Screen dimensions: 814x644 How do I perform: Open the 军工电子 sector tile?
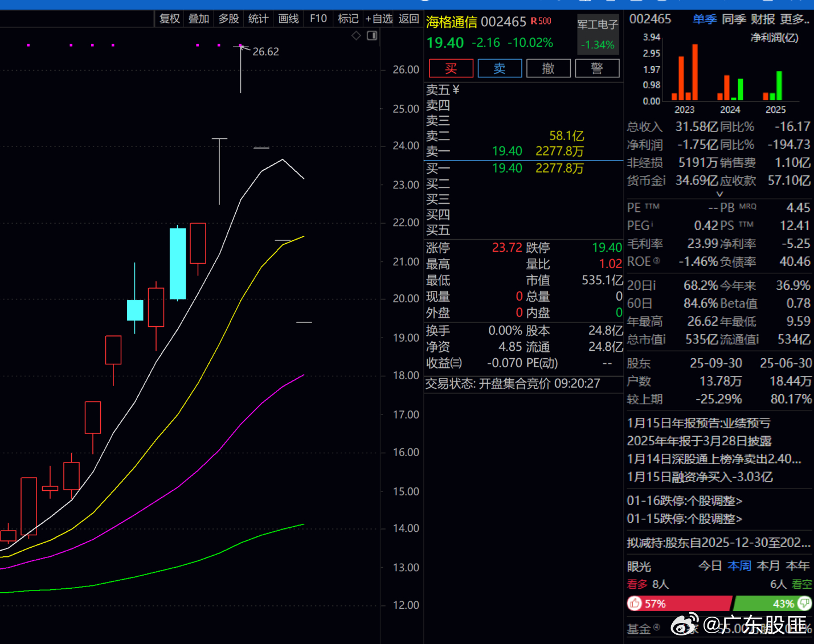point(598,34)
